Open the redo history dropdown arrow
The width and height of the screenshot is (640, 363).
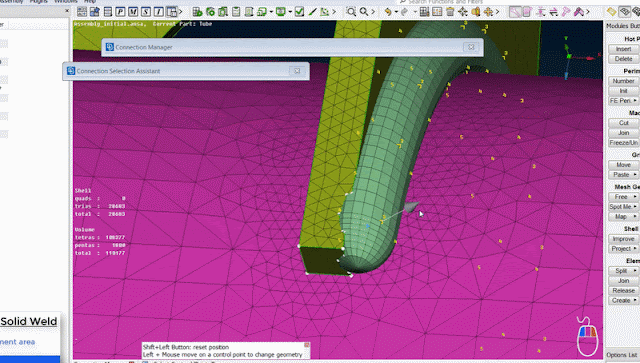[415, 12]
